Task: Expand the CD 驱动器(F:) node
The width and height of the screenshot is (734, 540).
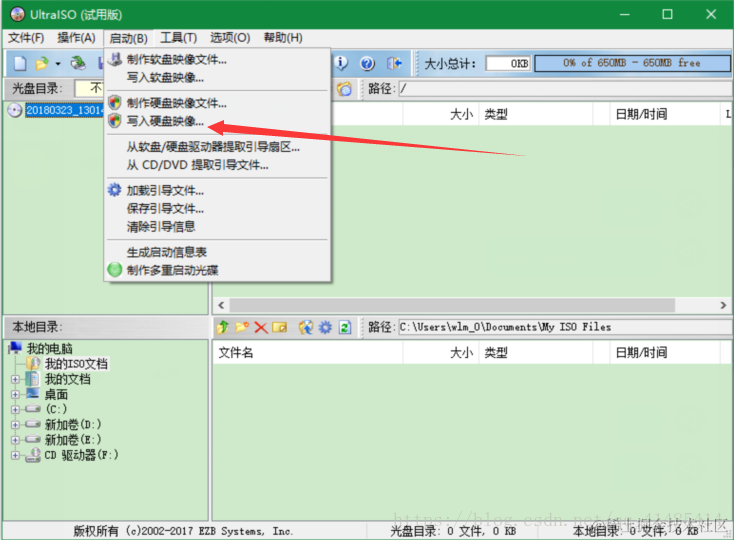Action: 15,455
